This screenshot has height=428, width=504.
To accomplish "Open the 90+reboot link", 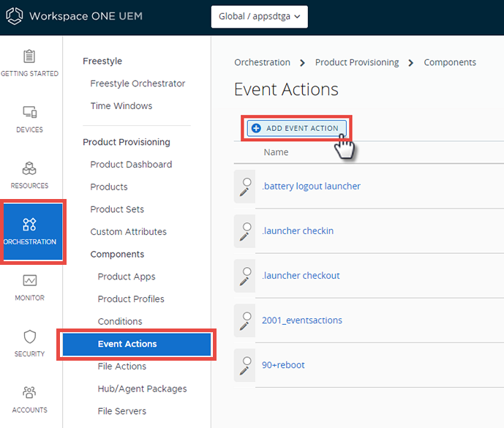I will [283, 365].
